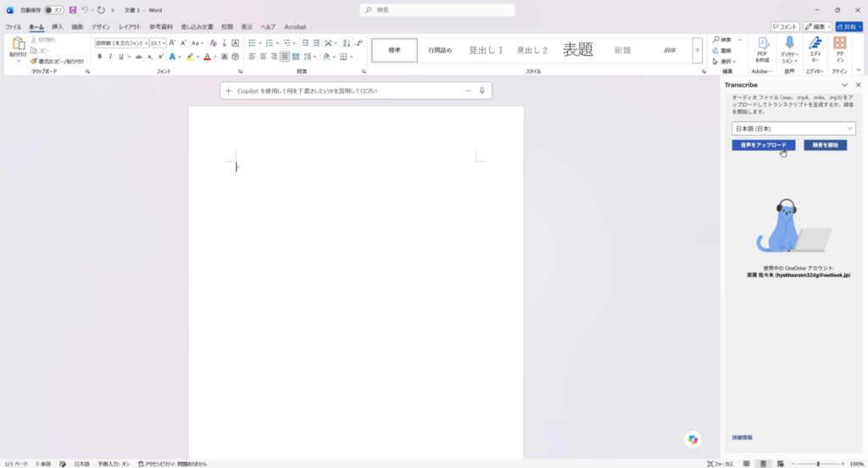
Task: Switch to Web Layout view icon in status bar
Action: click(x=780, y=464)
